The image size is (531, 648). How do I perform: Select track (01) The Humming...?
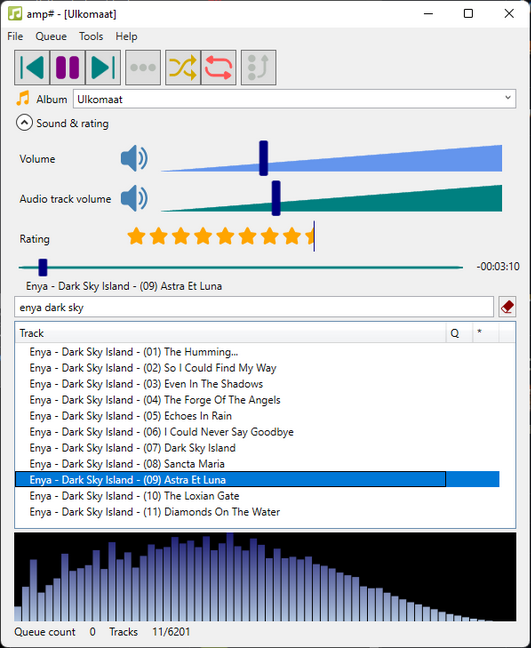(257, 352)
